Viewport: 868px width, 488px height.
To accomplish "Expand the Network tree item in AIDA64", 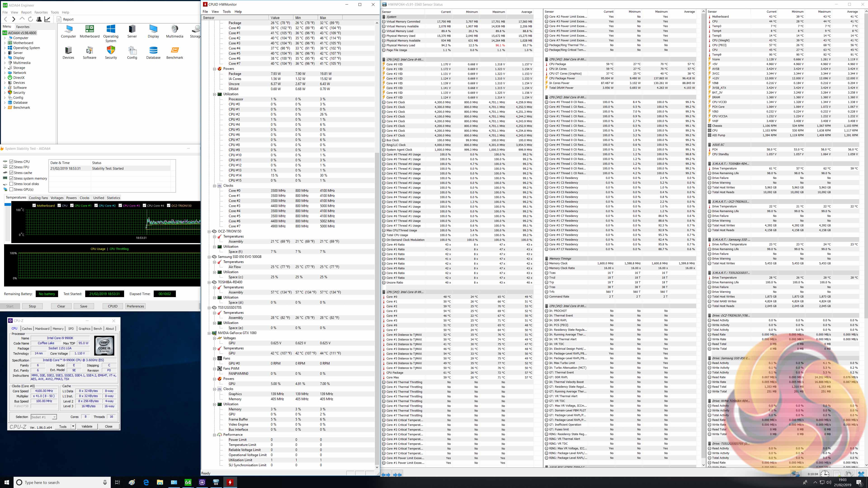I will click(x=5, y=73).
